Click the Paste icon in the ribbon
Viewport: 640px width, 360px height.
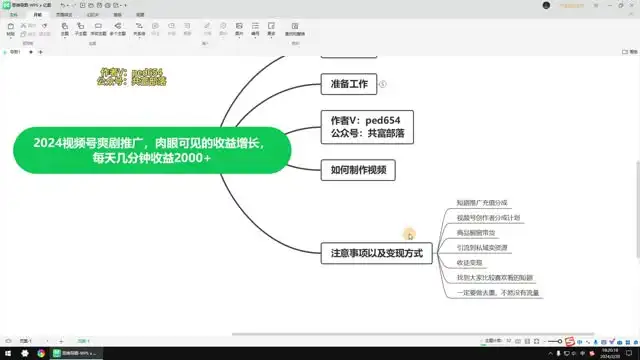(x=11, y=26)
